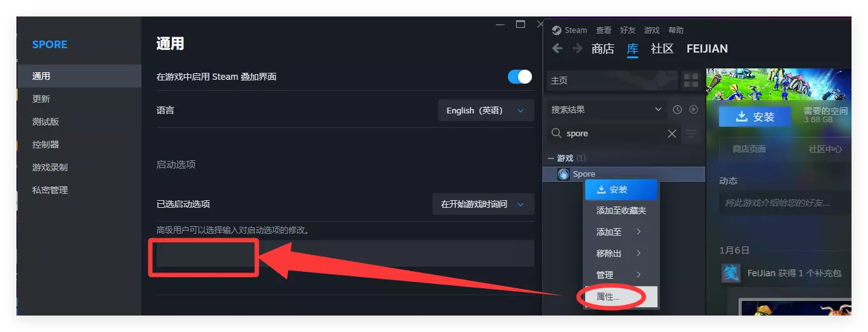Click the FeiJian avatar in activity feed
868x332 pixels.
click(731, 273)
